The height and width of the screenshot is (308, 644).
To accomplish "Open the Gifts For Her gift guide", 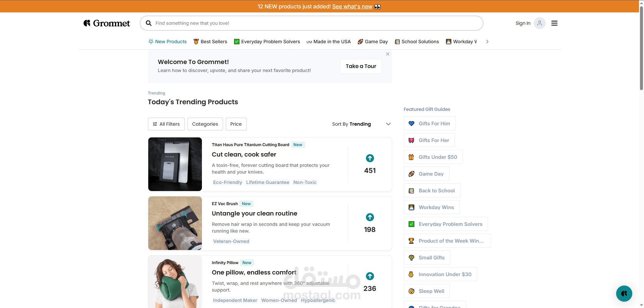I will (429, 140).
